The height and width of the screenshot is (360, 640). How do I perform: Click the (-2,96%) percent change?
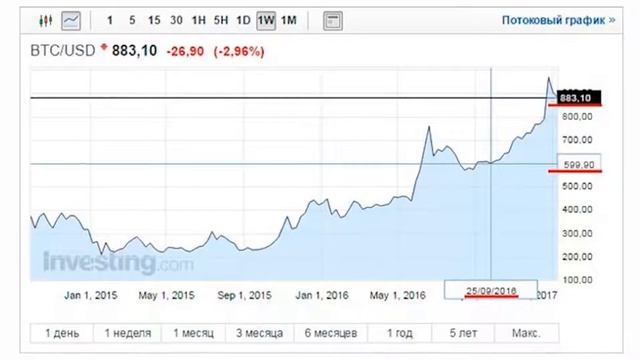[239, 51]
